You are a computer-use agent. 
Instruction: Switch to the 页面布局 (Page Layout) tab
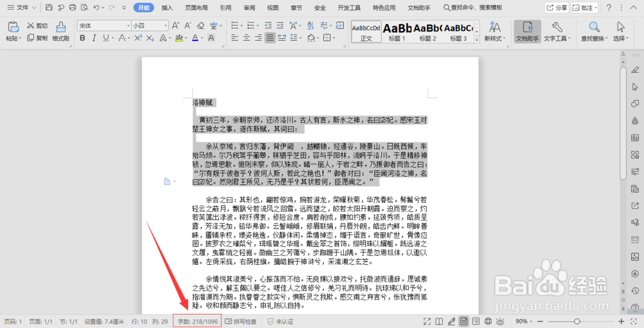point(196,7)
